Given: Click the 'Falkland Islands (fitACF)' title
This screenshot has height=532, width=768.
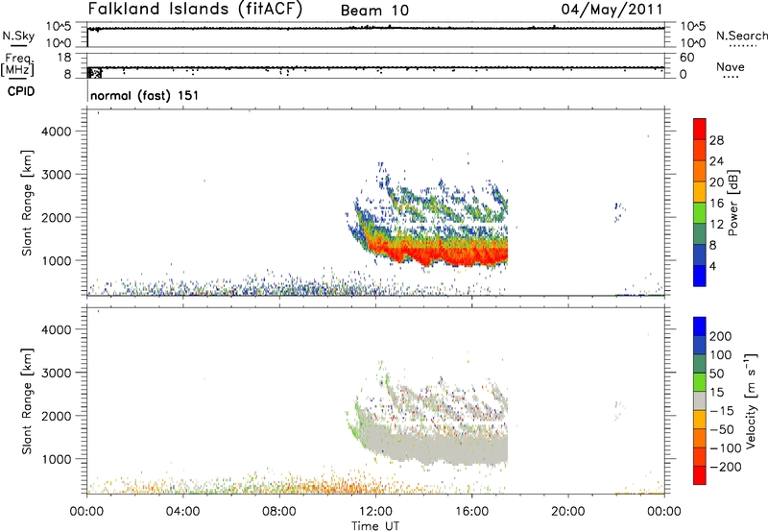Looking at the screenshot, I should click(x=195, y=10).
